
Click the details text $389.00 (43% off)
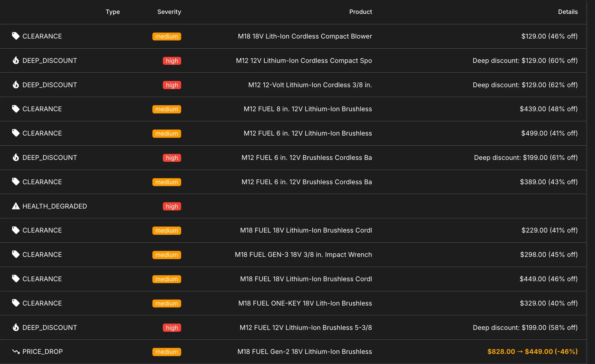[x=549, y=182]
